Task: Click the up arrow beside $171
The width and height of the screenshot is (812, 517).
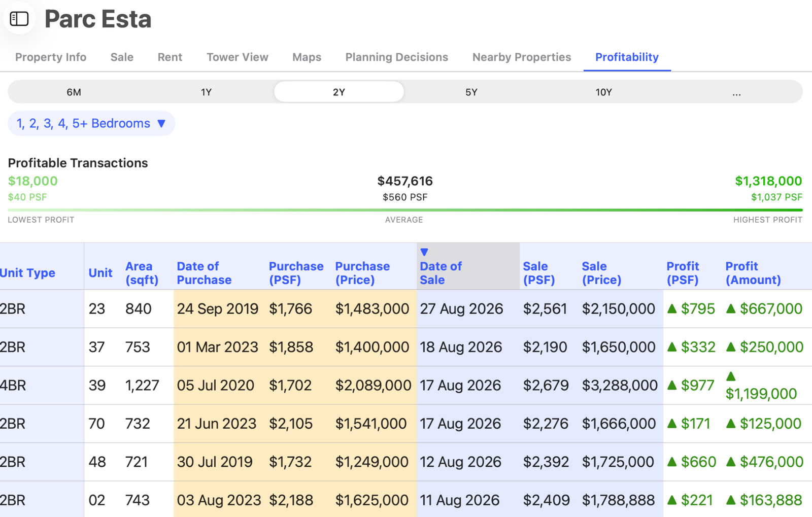Action: click(x=672, y=423)
